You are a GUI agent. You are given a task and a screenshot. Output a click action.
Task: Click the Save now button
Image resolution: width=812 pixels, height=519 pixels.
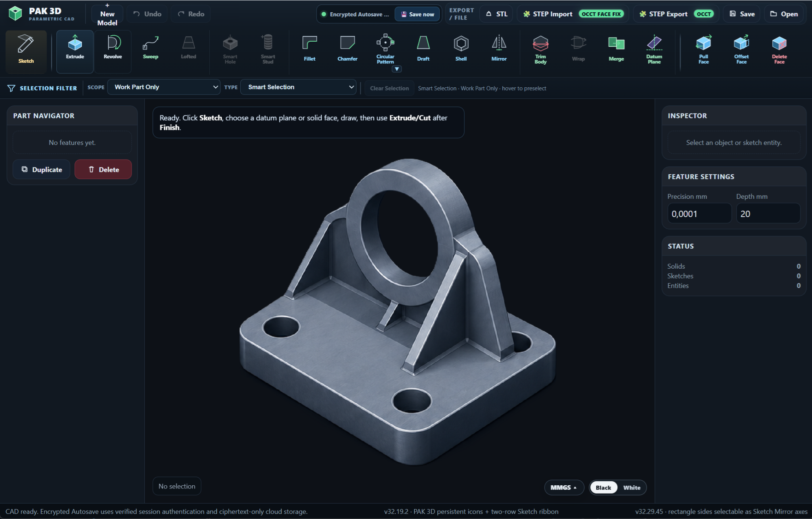417,14
